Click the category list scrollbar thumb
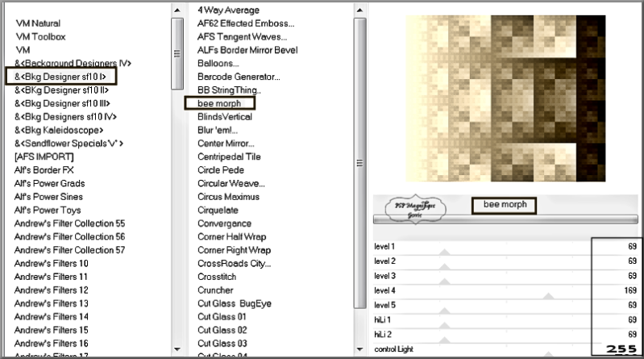 (177, 53)
